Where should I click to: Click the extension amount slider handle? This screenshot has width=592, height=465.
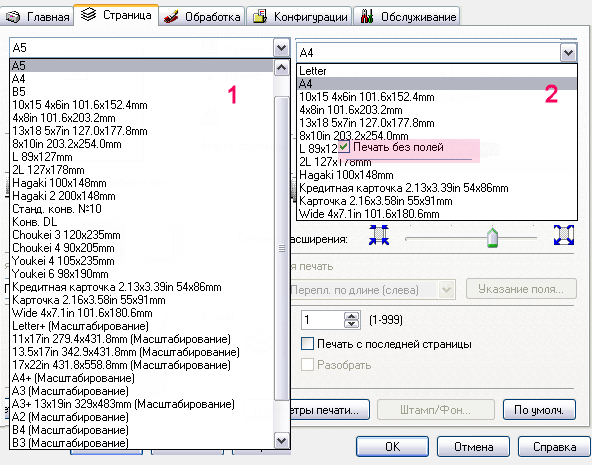click(x=492, y=237)
